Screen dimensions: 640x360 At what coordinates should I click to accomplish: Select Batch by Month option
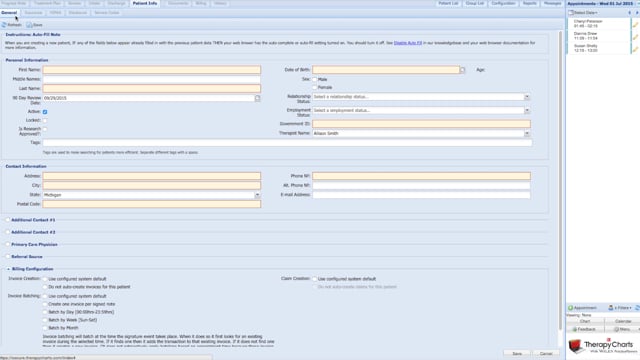(x=45, y=328)
